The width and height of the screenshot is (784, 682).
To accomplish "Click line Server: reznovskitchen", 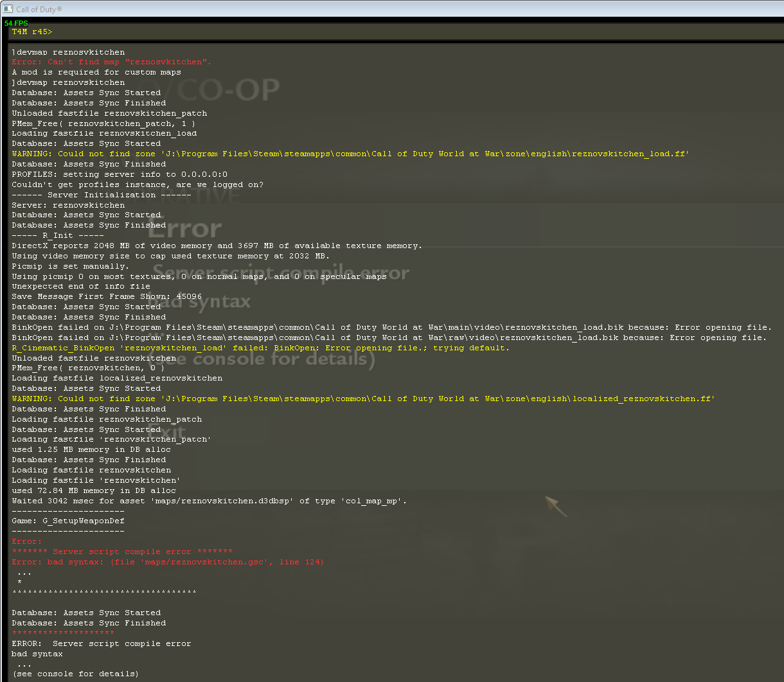I will coord(68,205).
